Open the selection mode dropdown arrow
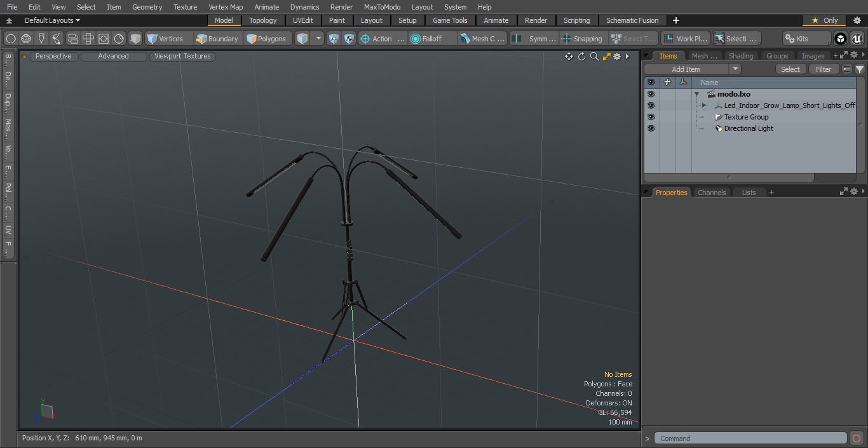Screen dimensions: 868x448 coord(318,39)
